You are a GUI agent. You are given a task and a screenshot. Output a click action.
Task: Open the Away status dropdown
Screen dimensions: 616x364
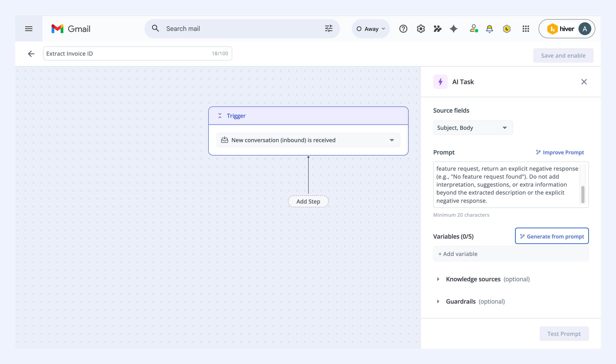coord(371,29)
